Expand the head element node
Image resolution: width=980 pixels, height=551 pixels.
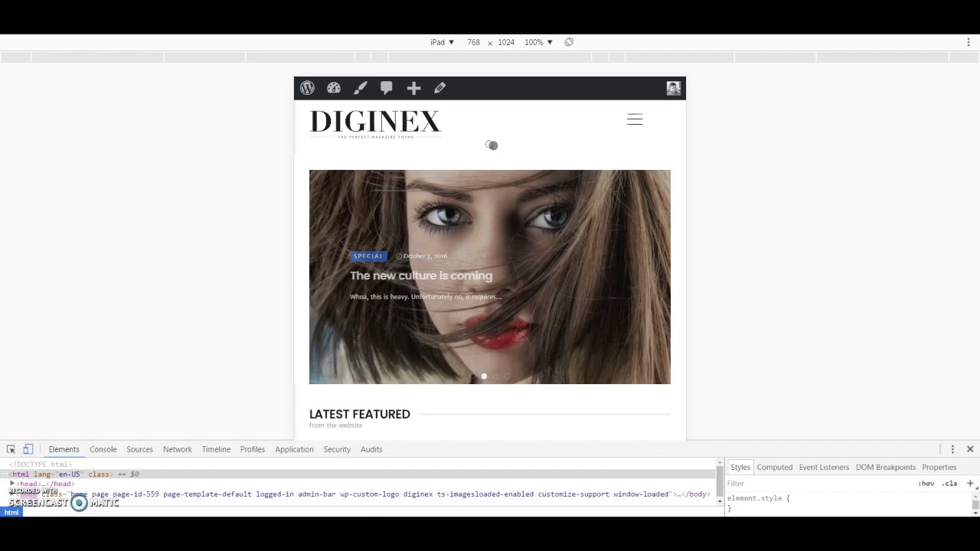(x=13, y=484)
